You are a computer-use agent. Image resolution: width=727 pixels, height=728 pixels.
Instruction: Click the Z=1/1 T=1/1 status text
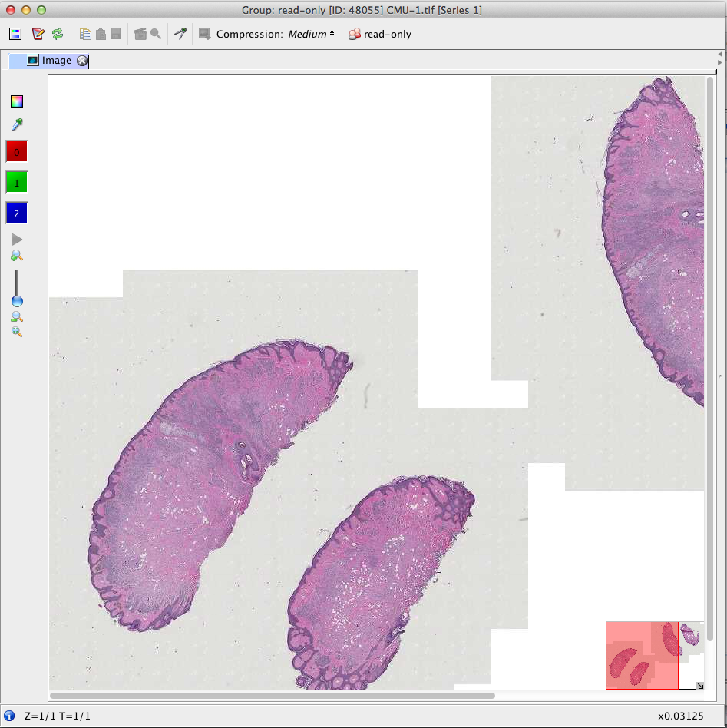[57, 716]
